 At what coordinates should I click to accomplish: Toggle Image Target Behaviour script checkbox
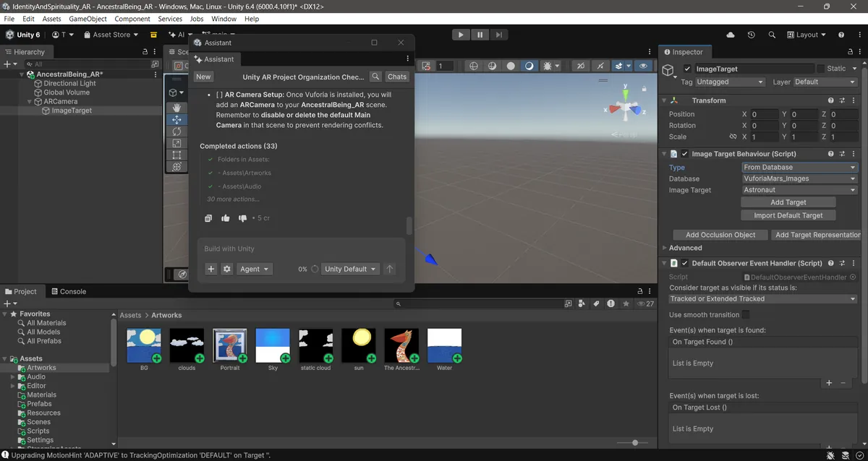click(x=685, y=154)
